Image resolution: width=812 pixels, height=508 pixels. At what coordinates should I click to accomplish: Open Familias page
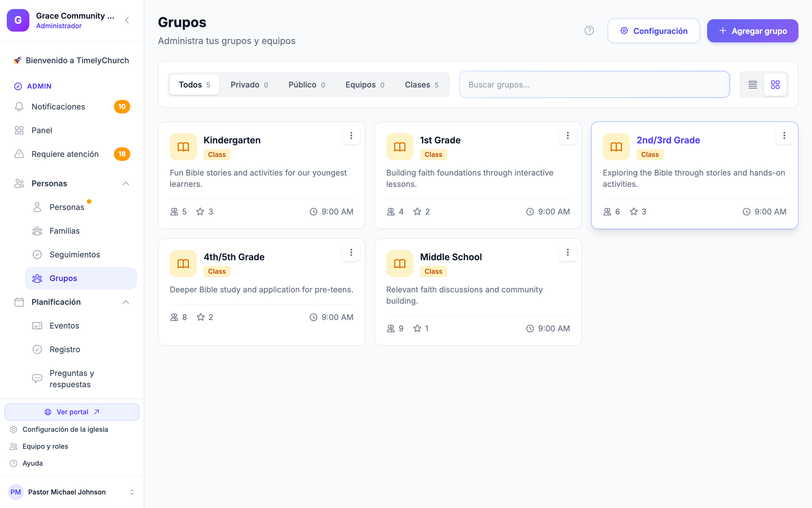coord(81,231)
